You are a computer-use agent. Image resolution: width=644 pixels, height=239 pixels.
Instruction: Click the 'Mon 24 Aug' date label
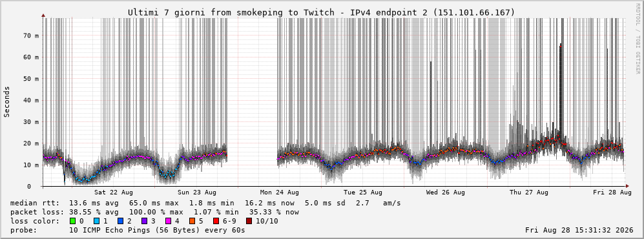[x=279, y=192]
